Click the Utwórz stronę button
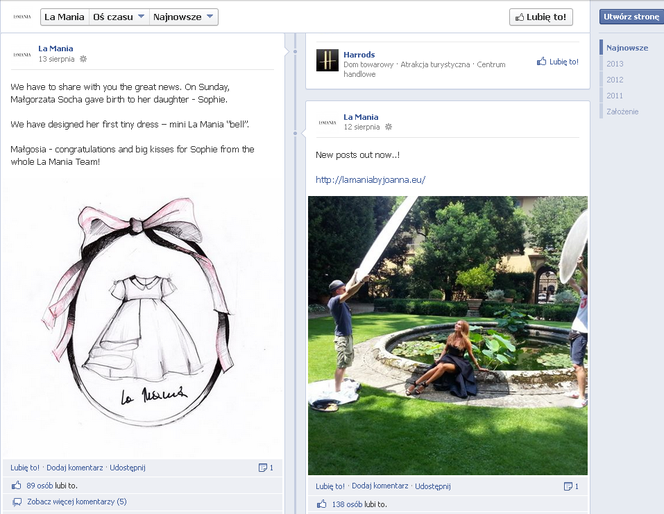 (631, 17)
